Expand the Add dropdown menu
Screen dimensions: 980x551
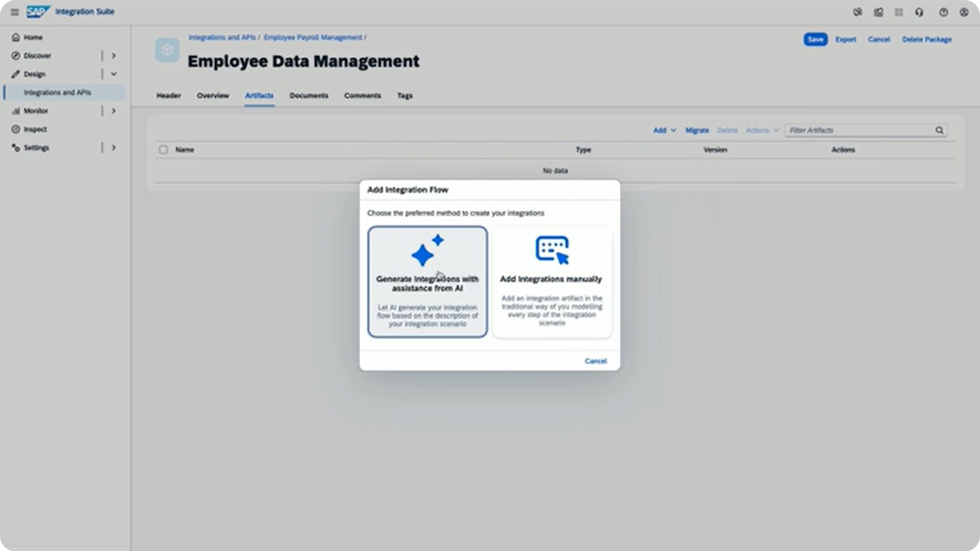pyautogui.click(x=664, y=130)
